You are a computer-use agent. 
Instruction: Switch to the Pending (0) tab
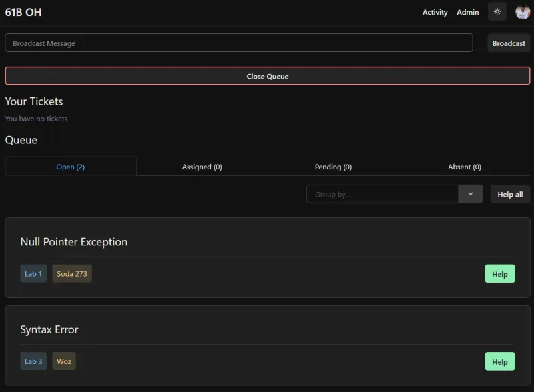tap(333, 167)
